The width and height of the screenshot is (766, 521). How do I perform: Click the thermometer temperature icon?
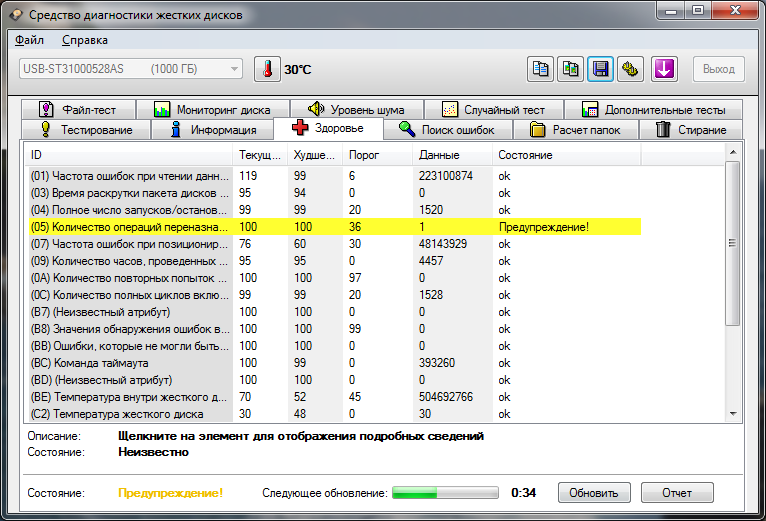pos(268,69)
